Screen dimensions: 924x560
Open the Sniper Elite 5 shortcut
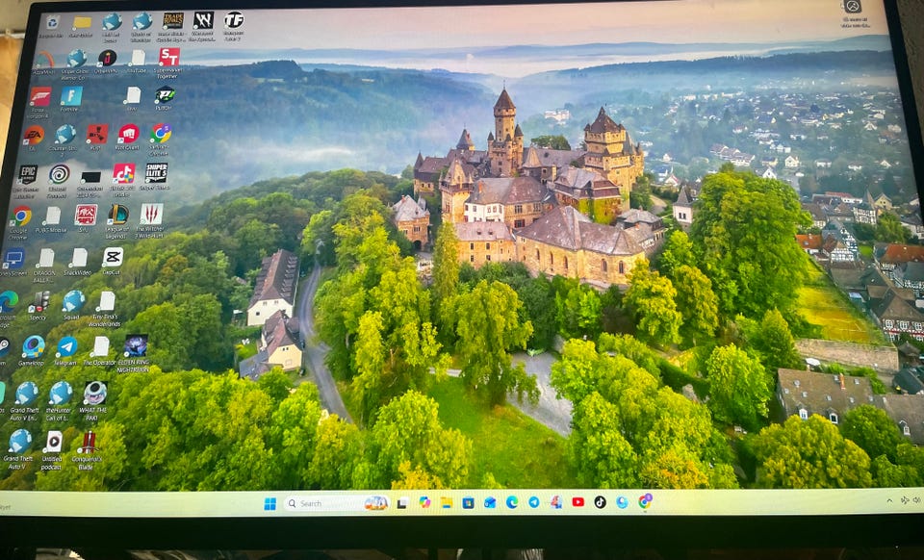tap(156, 172)
